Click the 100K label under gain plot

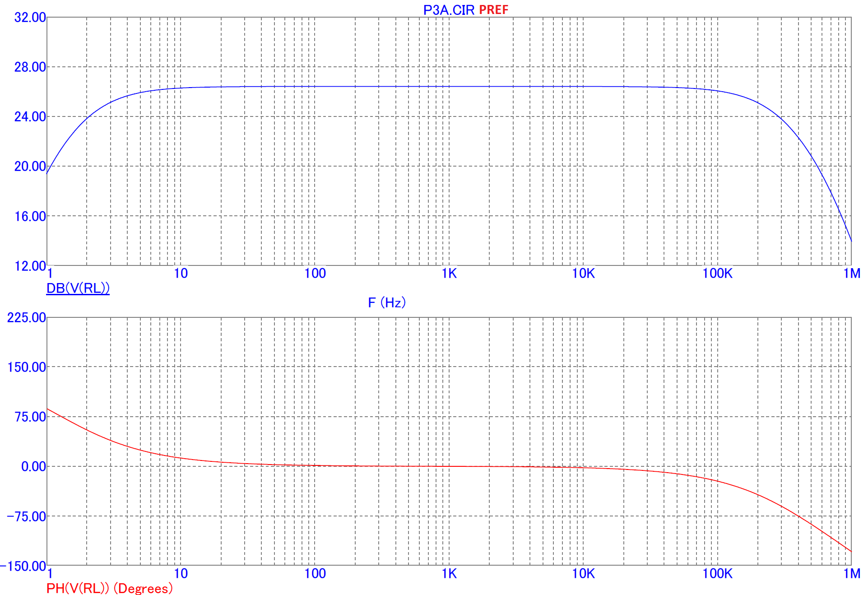[717, 274]
